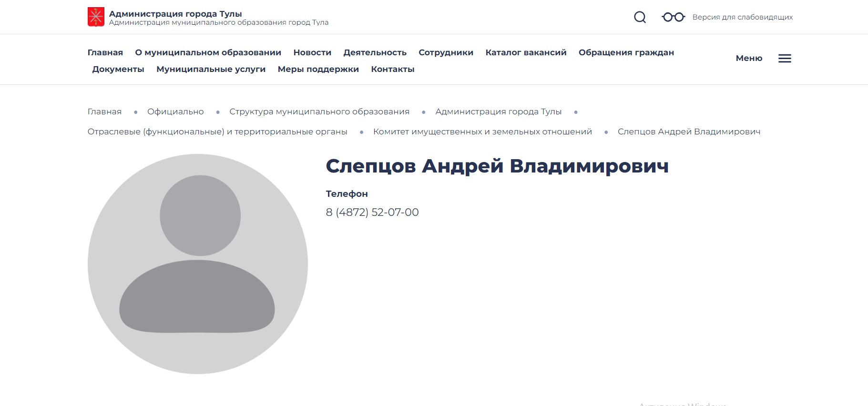Select 'Обращения граждан' navigation item
Image resolution: width=868 pixels, height=406 pixels.
coord(626,52)
